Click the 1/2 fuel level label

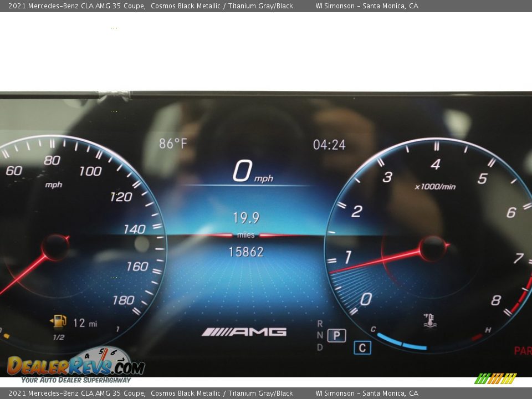59,337
